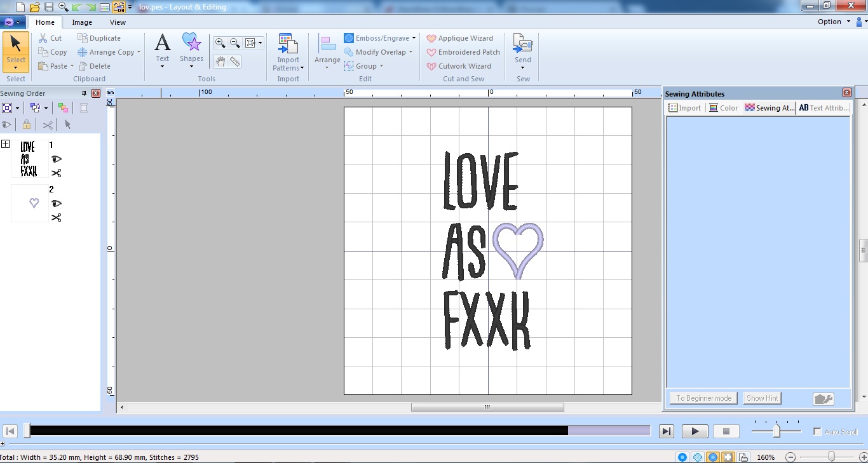Viewport: 868px width, 463px height.
Task: Launch the Embroidered Patch tool
Action: tap(463, 52)
